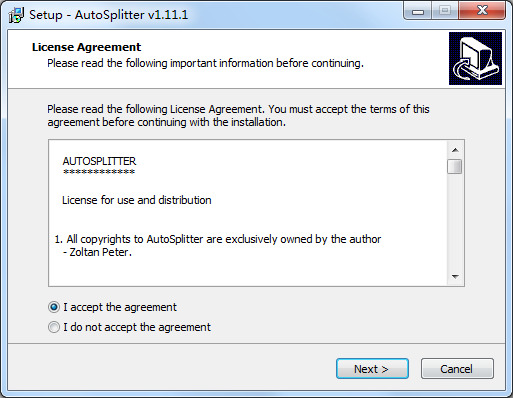This screenshot has height=398, width=513.
Task: Click the greyed-out maximize window button
Action: (x=445, y=11)
